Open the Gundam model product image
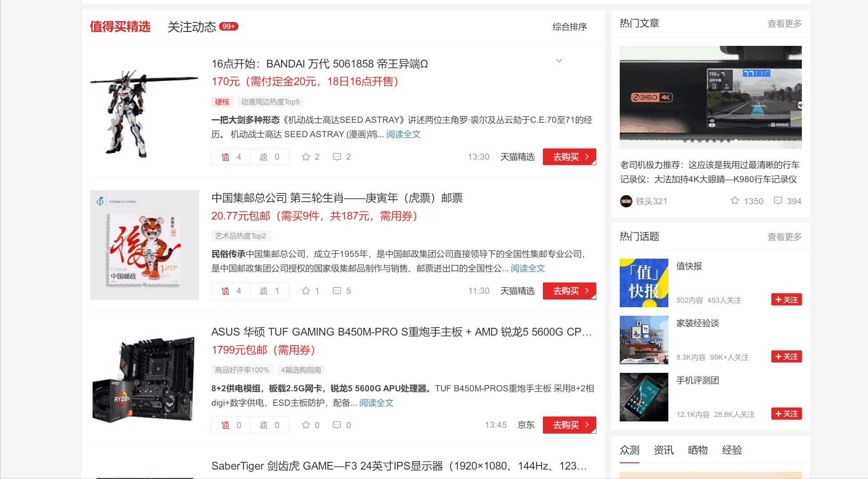Viewport: 868px width, 479px height. 144,111
